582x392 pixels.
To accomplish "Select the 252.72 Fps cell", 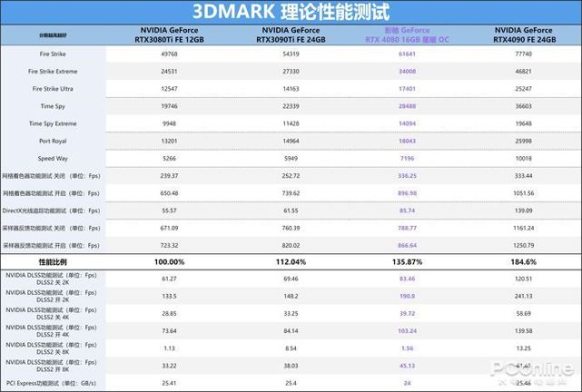I will click(291, 176).
